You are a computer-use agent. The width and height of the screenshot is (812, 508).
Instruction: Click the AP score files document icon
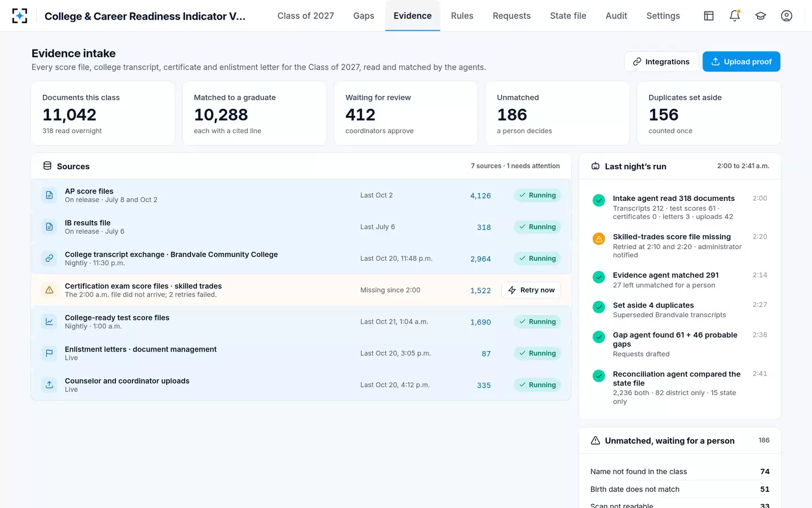pyautogui.click(x=50, y=195)
